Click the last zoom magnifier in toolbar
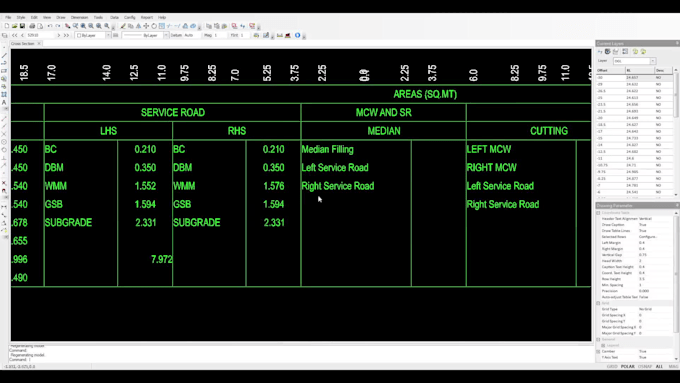This screenshot has height=383, width=680. pyautogui.click(x=107, y=26)
